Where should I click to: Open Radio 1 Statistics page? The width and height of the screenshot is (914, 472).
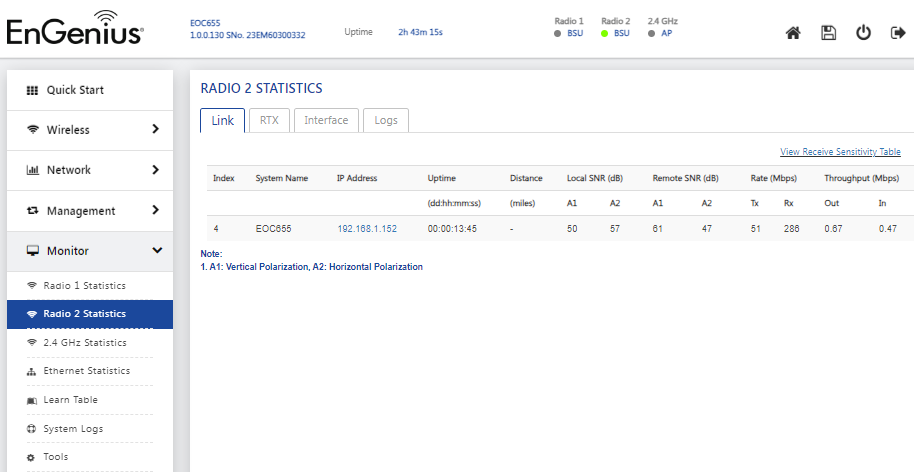tap(90, 286)
